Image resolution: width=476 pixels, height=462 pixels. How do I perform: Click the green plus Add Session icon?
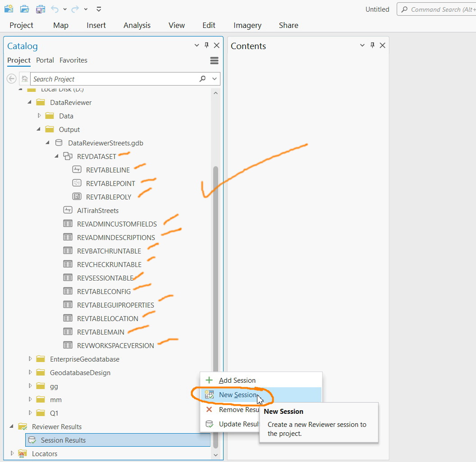pyautogui.click(x=209, y=380)
